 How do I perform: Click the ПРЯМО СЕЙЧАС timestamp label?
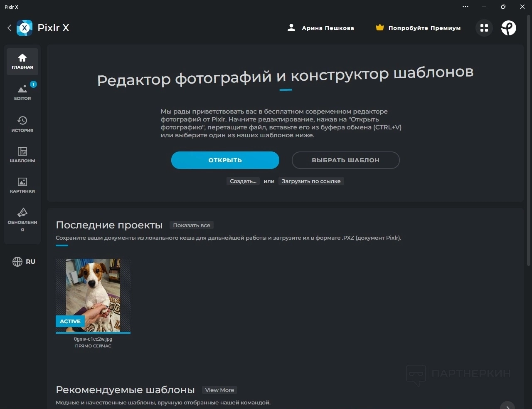[93, 346]
